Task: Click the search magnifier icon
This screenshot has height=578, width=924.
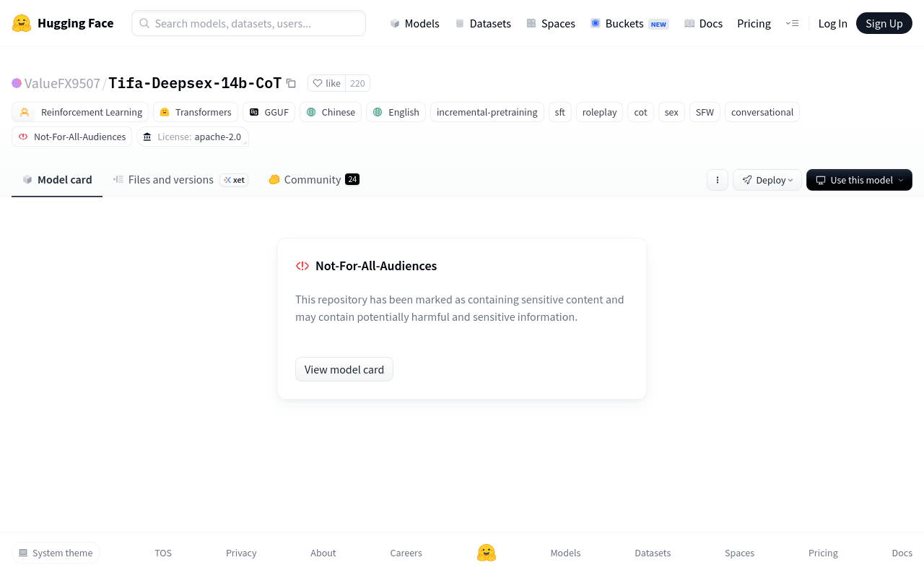Action: click(144, 23)
